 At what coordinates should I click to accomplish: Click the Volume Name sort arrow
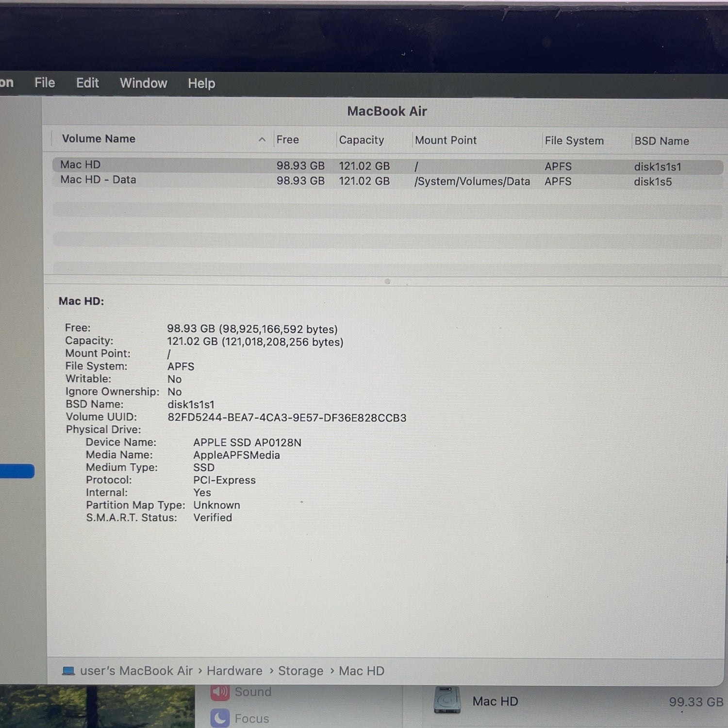click(262, 140)
